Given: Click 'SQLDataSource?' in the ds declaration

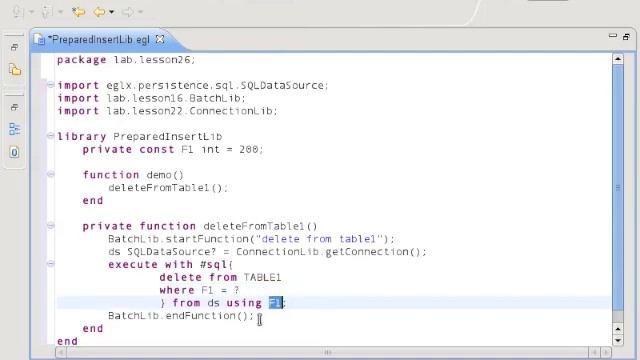Looking at the screenshot, I should pyautogui.click(x=171, y=252).
